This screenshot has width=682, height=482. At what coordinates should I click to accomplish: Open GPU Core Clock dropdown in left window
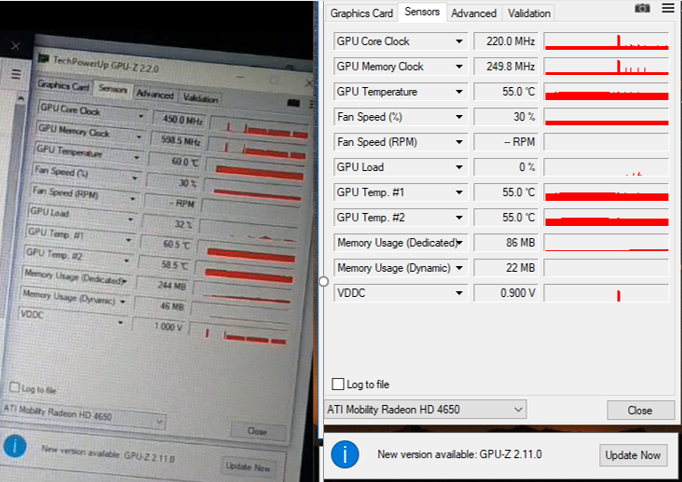[x=140, y=116]
